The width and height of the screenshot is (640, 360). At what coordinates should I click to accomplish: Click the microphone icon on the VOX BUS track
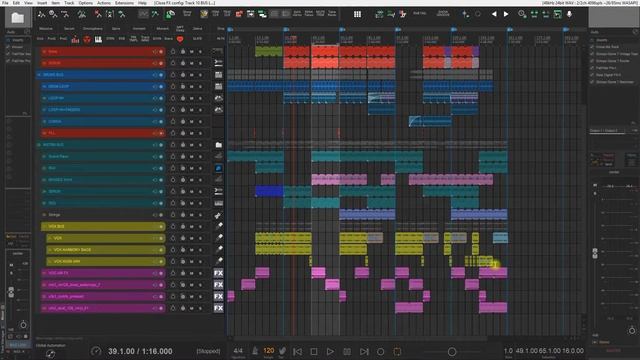tap(219, 226)
